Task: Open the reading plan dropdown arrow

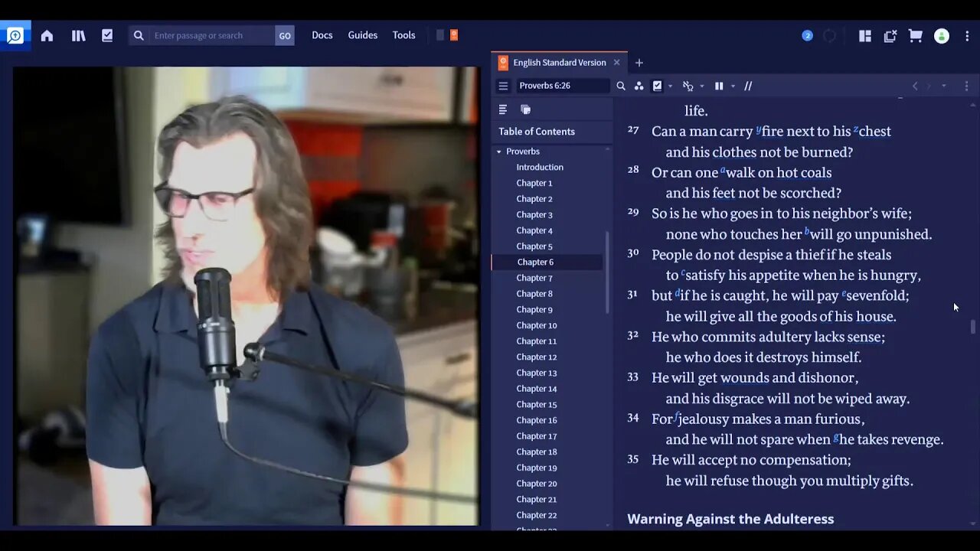Action: click(x=670, y=86)
